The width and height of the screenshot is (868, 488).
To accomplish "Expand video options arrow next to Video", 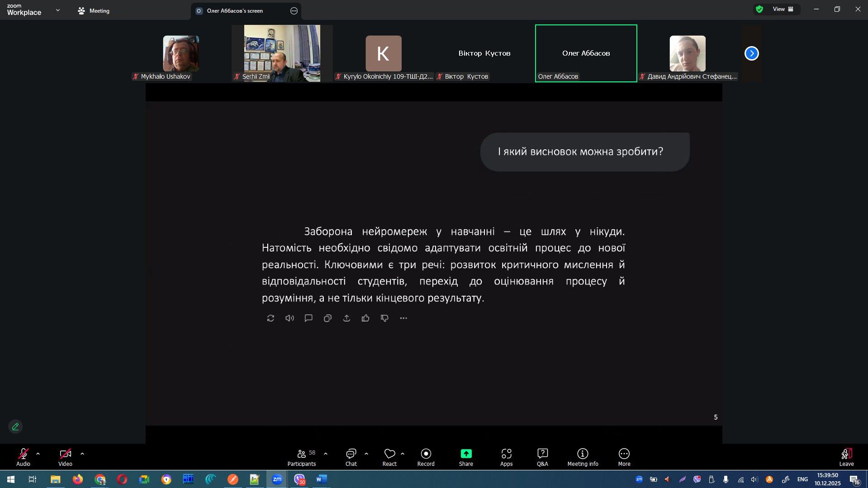I will (82, 454).
